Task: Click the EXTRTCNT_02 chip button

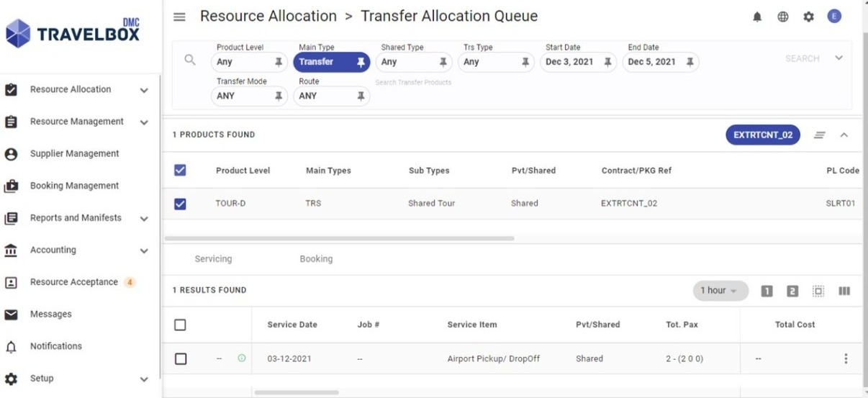Action: (x=762, y=135)
